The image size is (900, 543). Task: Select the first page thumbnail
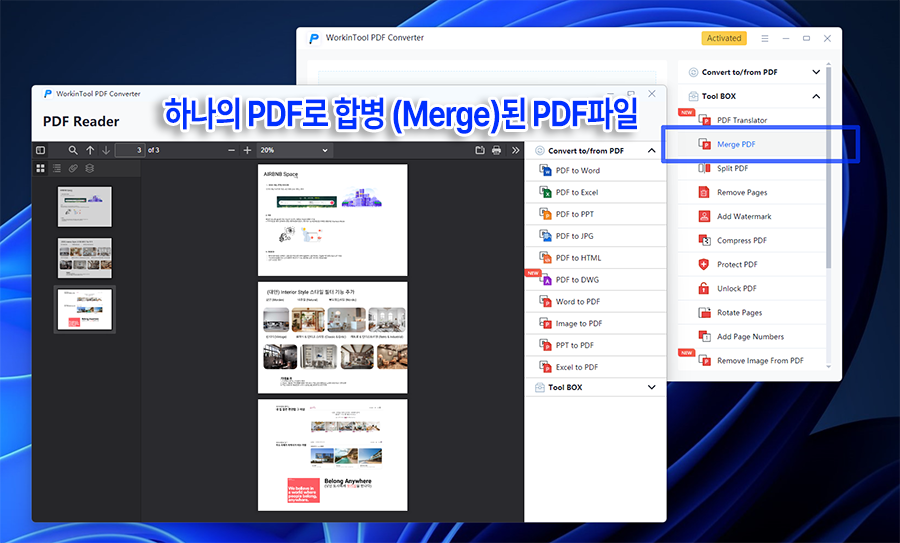coord(84,207)
